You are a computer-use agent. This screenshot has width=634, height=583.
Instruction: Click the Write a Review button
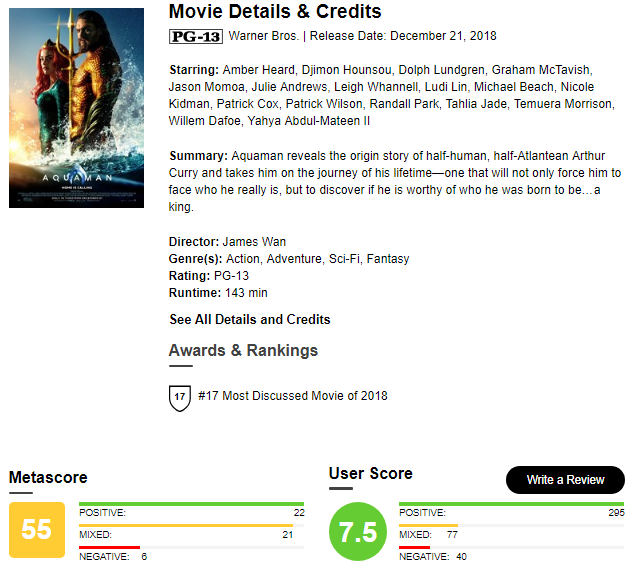click(x=565, y=480)
